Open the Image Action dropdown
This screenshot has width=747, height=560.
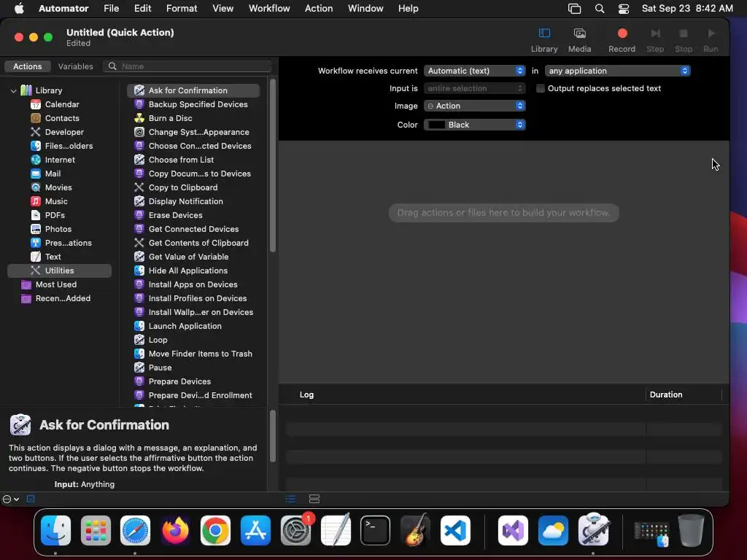pos(474,106)
